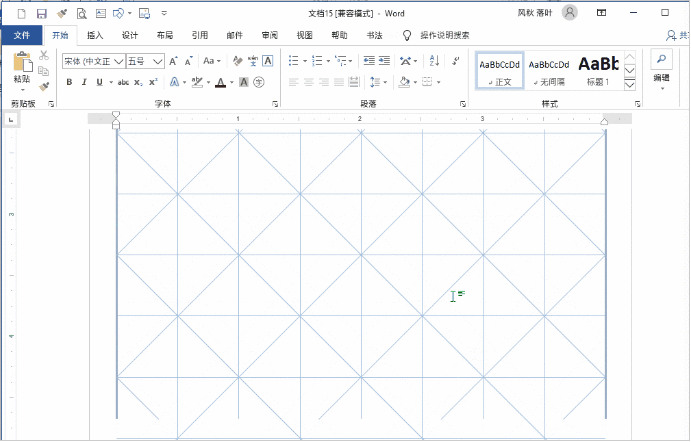Open the 编辑 (Editing) search button
The height and width of the screenshot is (442, 691).
661,59
